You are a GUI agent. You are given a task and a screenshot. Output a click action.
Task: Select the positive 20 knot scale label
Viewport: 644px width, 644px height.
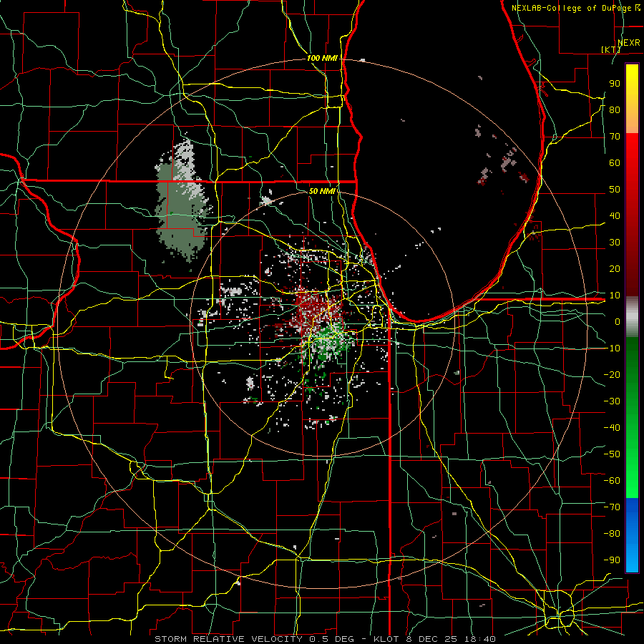tap(615, 268)
